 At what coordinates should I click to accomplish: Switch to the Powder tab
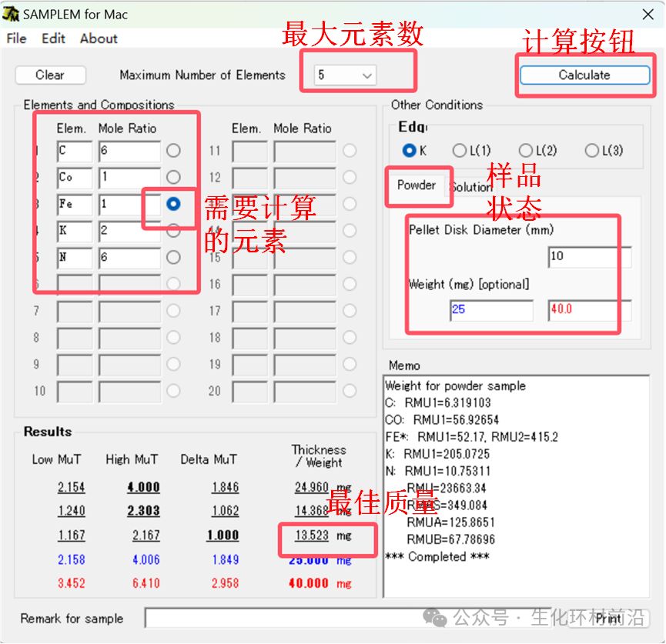[417, 185]
